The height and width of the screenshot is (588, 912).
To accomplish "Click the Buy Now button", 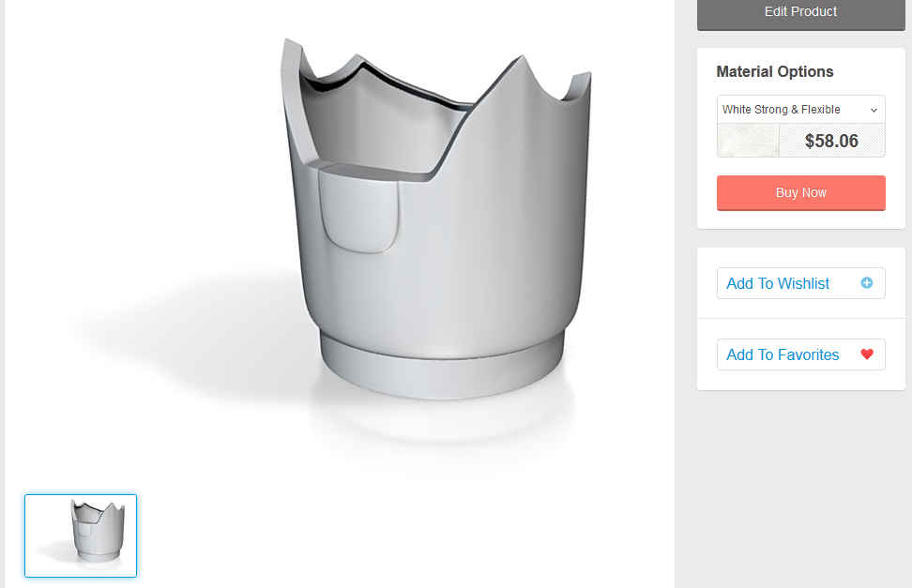I will click(x=801, y=192).
